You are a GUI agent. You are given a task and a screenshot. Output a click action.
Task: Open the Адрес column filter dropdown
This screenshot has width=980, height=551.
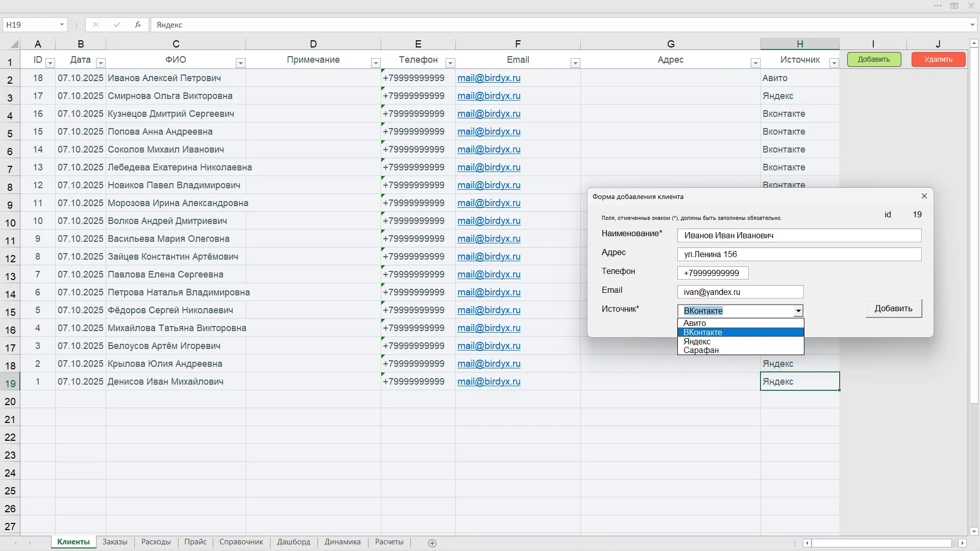click(755, 63)
